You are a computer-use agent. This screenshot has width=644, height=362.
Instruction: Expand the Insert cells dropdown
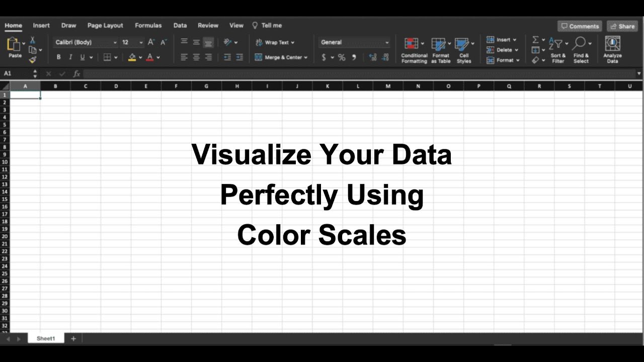(515, 40)
